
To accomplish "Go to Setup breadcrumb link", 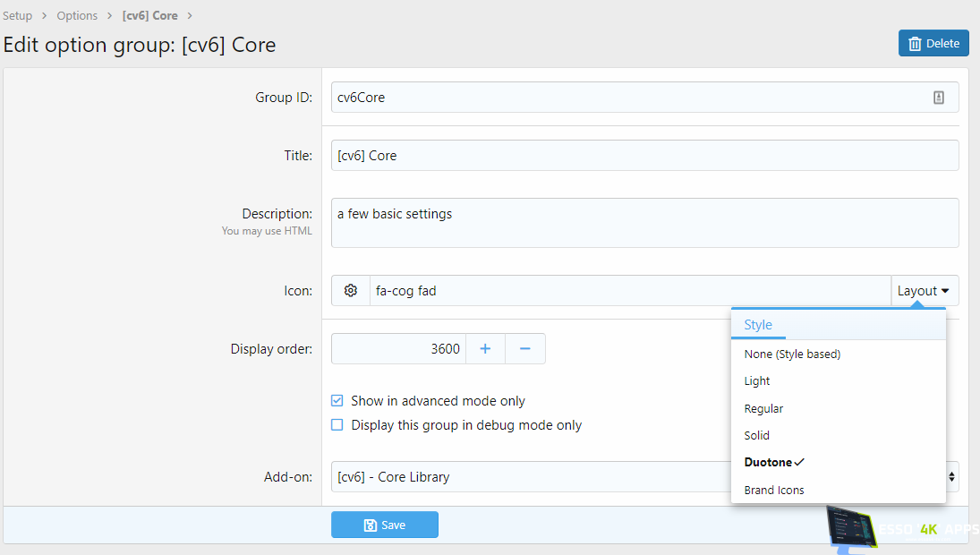I will point(18,16).
